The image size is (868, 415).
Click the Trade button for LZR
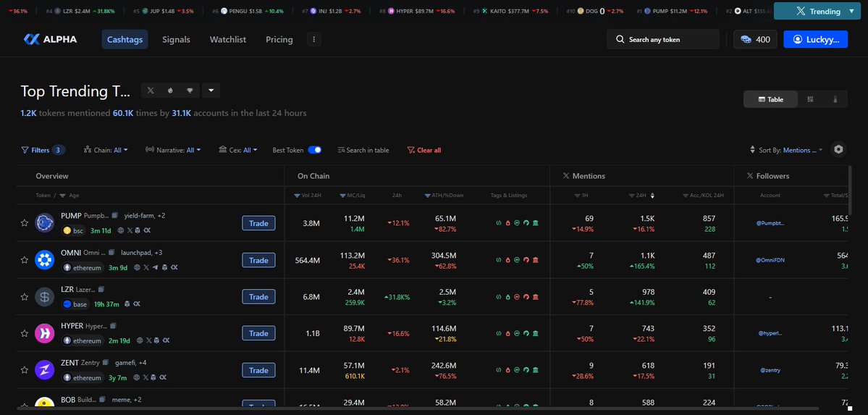(258, 296)
